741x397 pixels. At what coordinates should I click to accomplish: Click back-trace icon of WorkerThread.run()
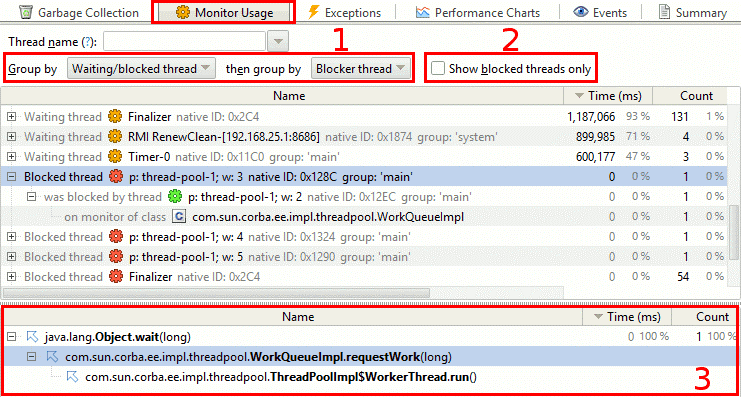pyautogui.click(x=72, y=377)
